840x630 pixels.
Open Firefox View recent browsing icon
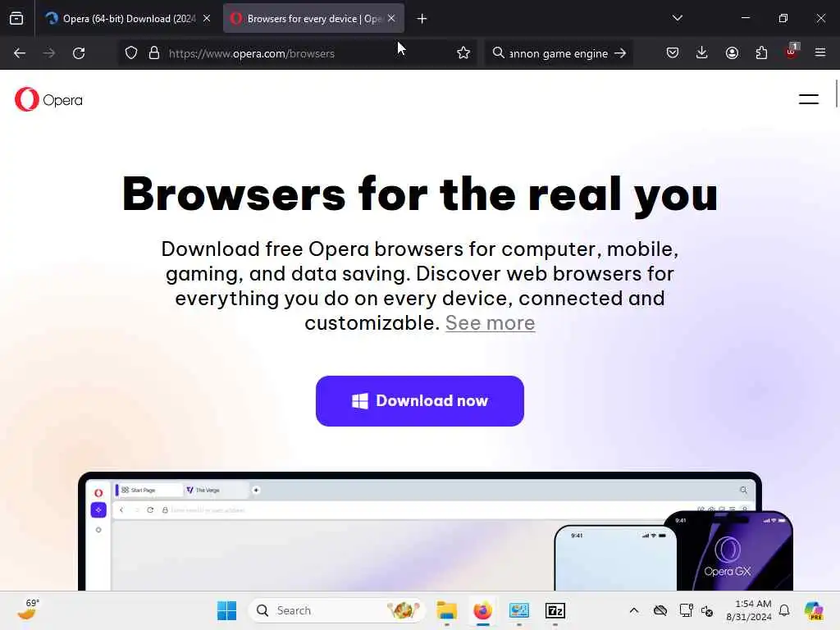click(x=16, y=18)
